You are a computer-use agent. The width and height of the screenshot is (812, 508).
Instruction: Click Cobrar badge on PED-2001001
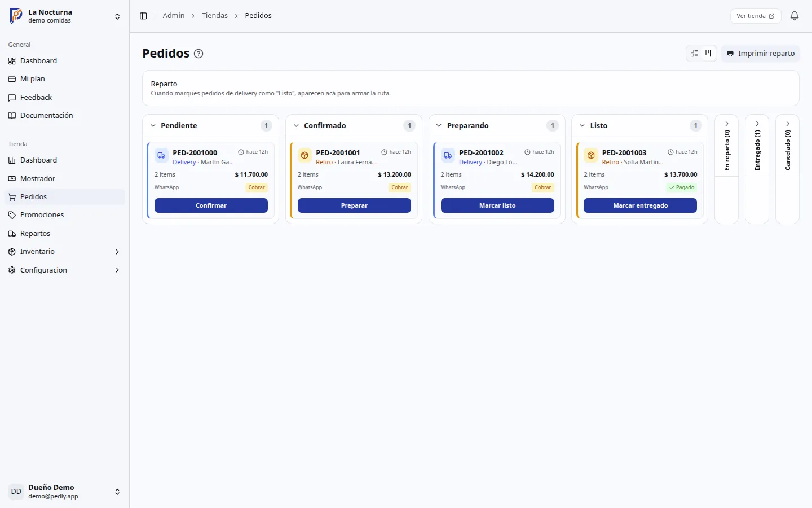[400, 187]
